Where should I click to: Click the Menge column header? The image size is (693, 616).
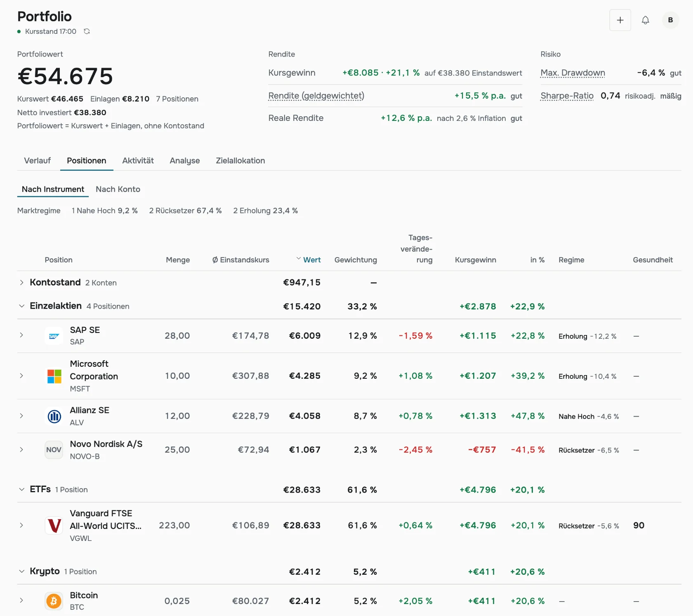tap(178, 260)
